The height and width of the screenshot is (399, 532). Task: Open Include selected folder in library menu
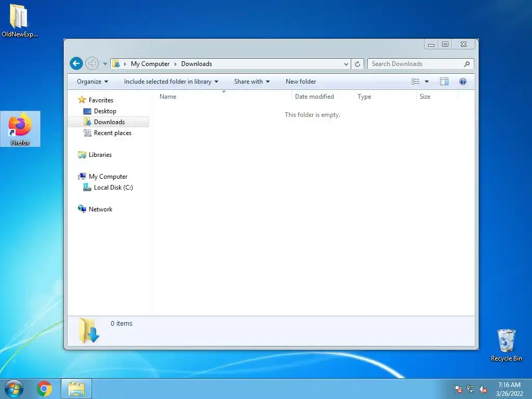tap(171, 82)
